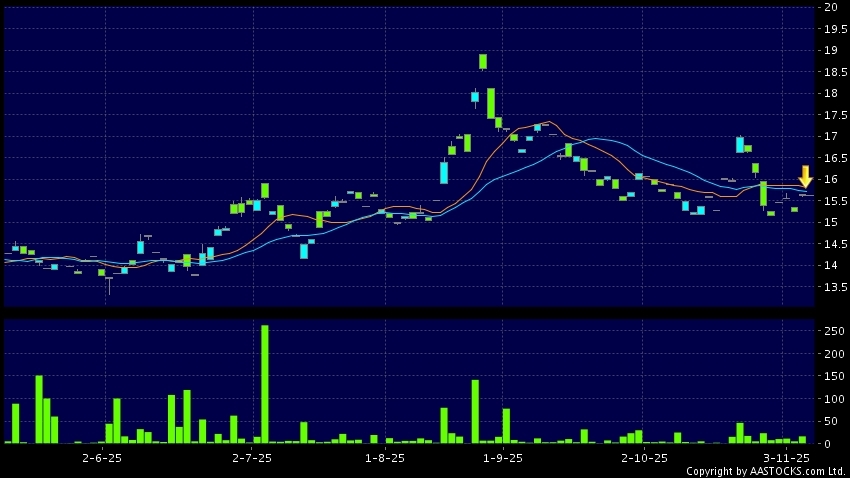The image size is (850, 478).
Task: Click the cyan candlestick at the 18 level
Action: [475, 97]
